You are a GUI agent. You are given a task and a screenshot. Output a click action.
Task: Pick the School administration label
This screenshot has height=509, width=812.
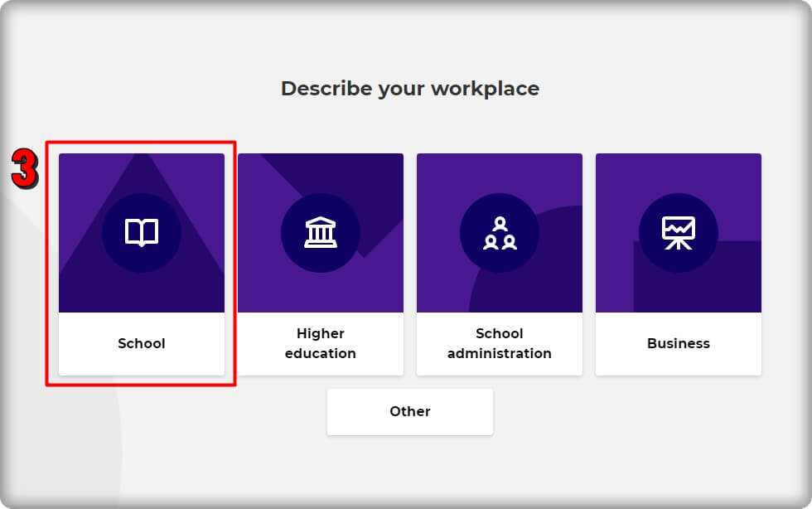tap(500, 343)
